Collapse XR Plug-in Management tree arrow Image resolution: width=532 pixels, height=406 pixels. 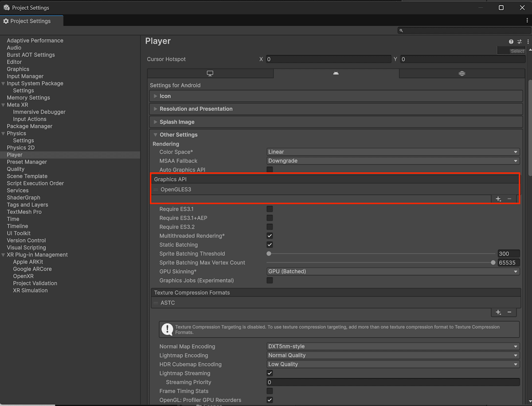[3, 255]
